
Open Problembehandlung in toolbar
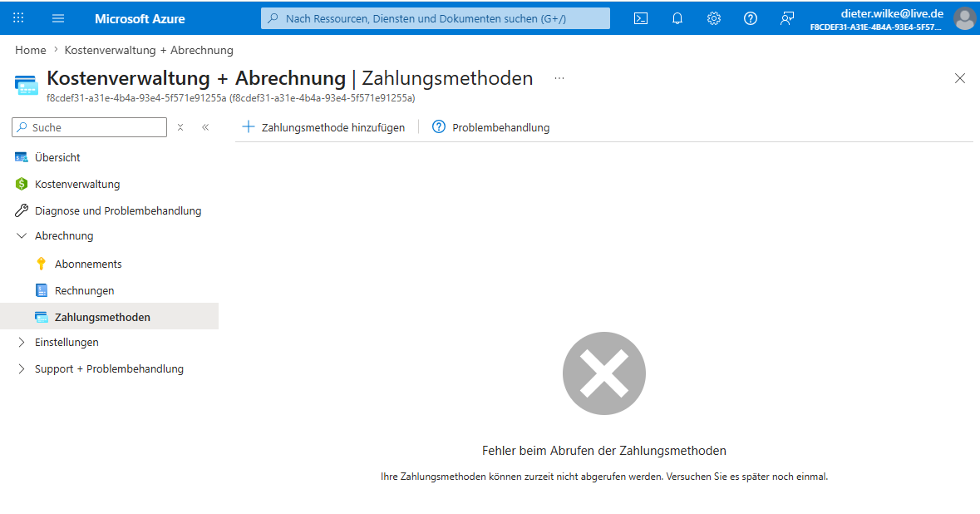[491, 127]
